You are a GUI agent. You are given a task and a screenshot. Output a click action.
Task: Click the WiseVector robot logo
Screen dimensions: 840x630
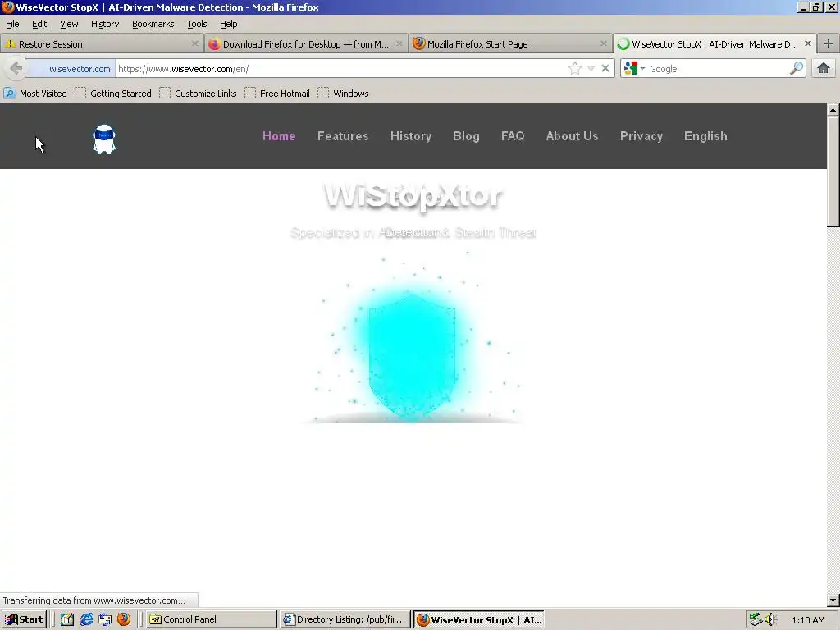(104, 139)
